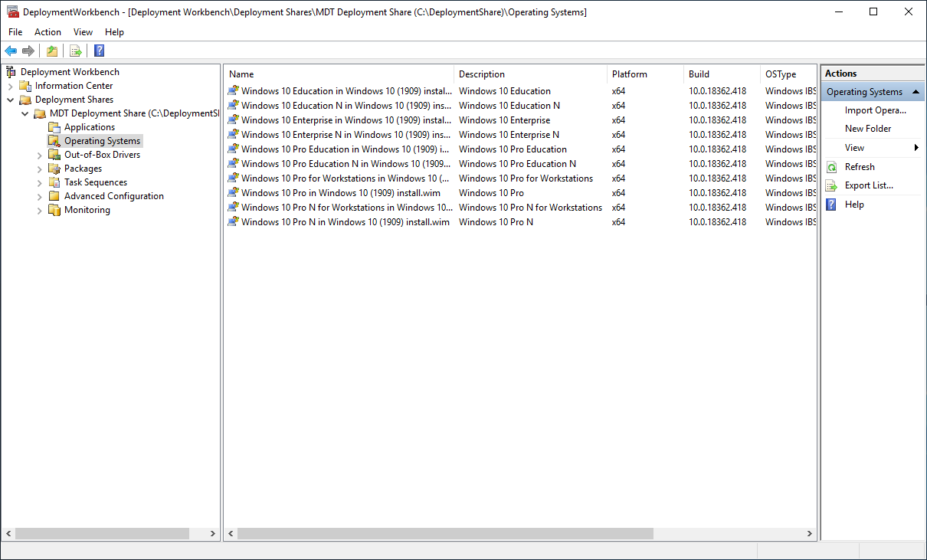Click Import Operating System action
This screenshot has width=927, height=560.
point(876,110)
